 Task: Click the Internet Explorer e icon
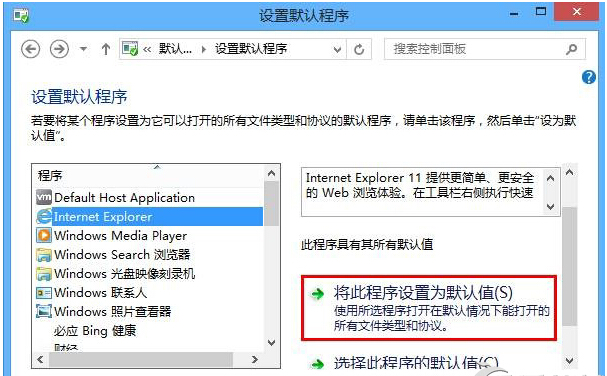44,216
